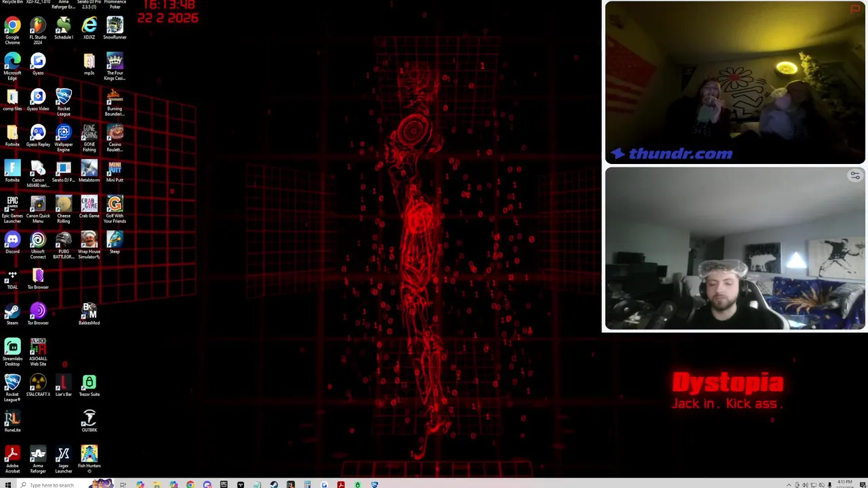Open the Liar's Bar game shortcut
This screenshot has height=488, width=868.
coord(64,386)
